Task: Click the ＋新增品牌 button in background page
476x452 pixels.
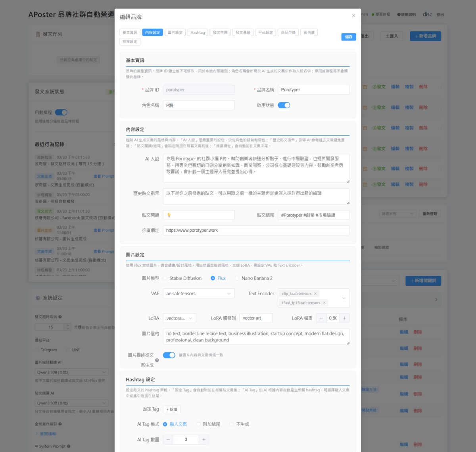Action: [x=425, y=36]
